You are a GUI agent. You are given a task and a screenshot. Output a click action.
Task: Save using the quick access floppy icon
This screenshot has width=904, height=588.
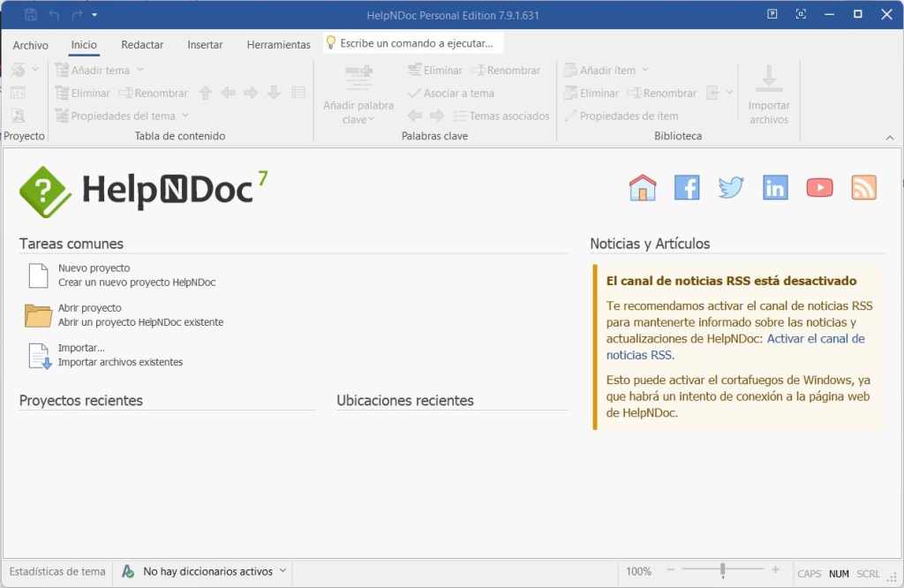31,14
